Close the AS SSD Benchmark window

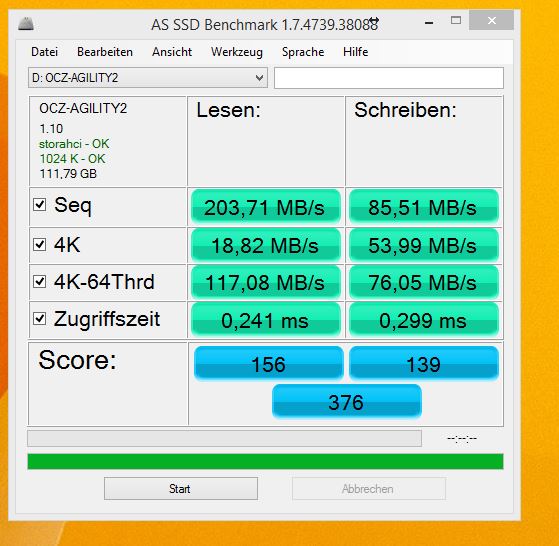(x=492, y=20)
